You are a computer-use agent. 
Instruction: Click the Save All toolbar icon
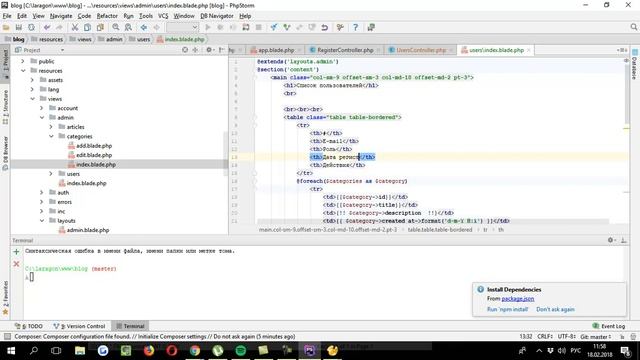click(19, 27)
